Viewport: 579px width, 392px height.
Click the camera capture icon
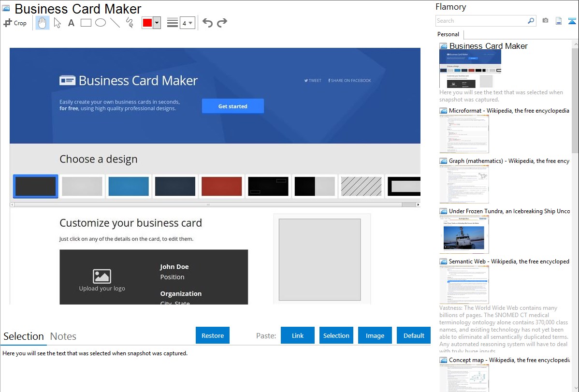pyautogui.click(x=545, y=21)
